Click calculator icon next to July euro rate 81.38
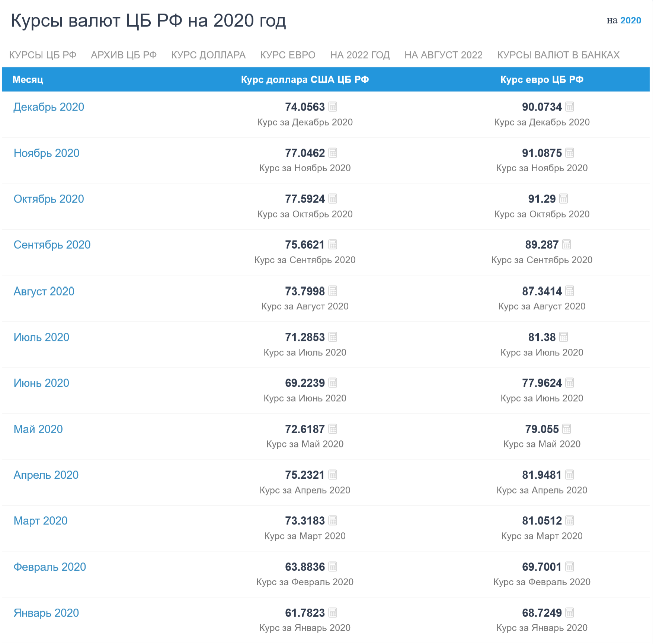This screenshot has width=653, height=644. click(x=563, y=337)
